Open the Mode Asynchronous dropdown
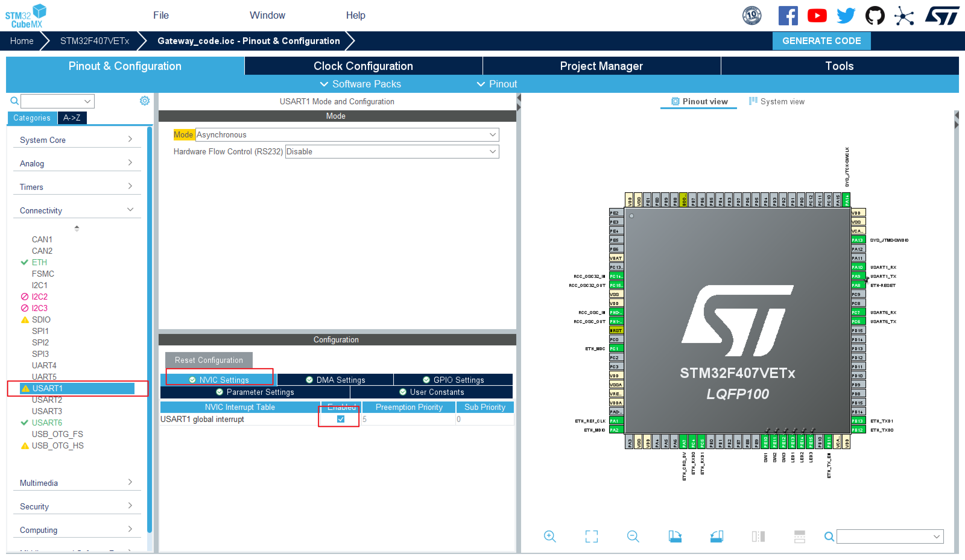Viewport: 965px width, 560px height. 347,135
